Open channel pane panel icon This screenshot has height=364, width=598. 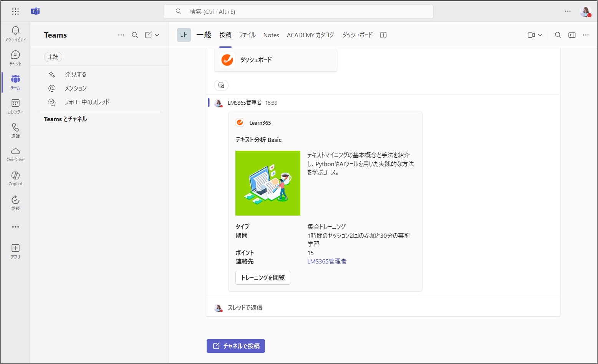pyautogui.click(x=572, y=35)
